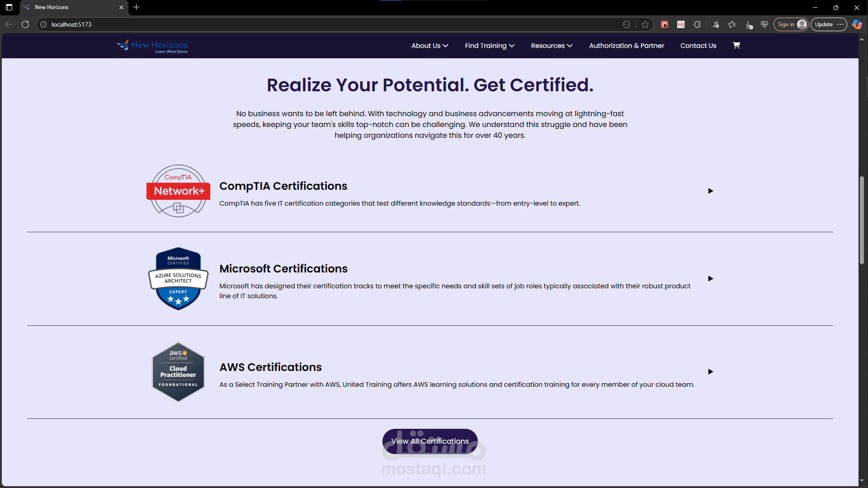Open the Find Training dropdown
The height and width of the screenshot is (488, 868).
point(490,46)
